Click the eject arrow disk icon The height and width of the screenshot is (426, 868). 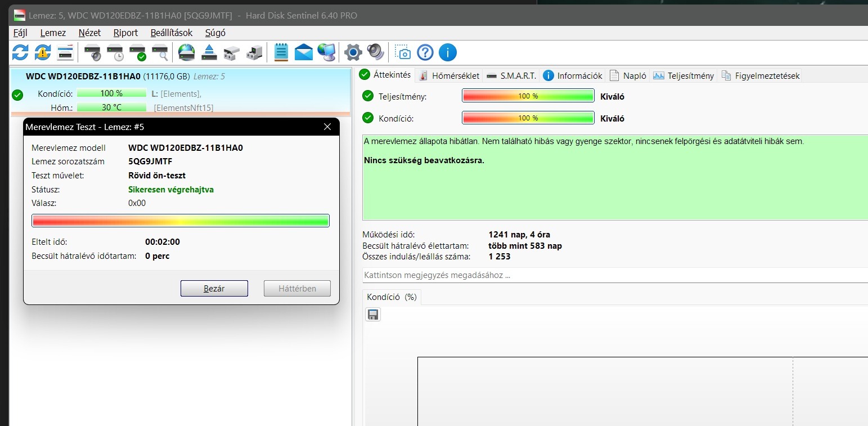click(x=209, y=52)
